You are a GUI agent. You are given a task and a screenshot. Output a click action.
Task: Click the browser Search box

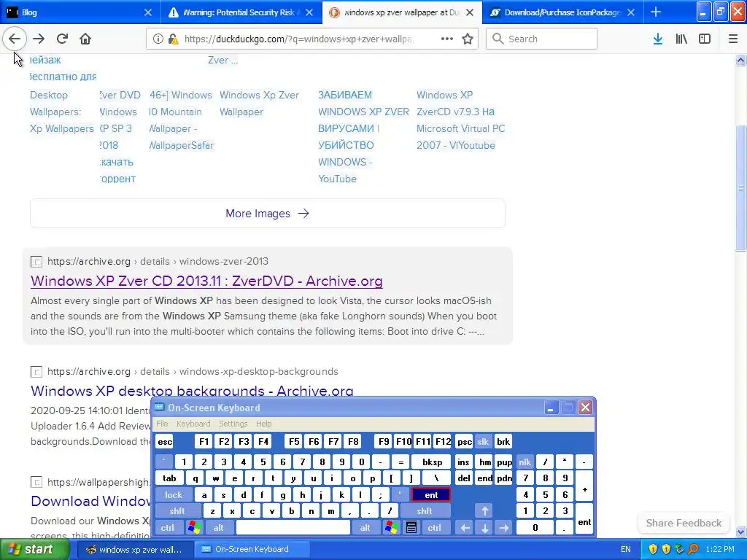click(x=542, y=39)
